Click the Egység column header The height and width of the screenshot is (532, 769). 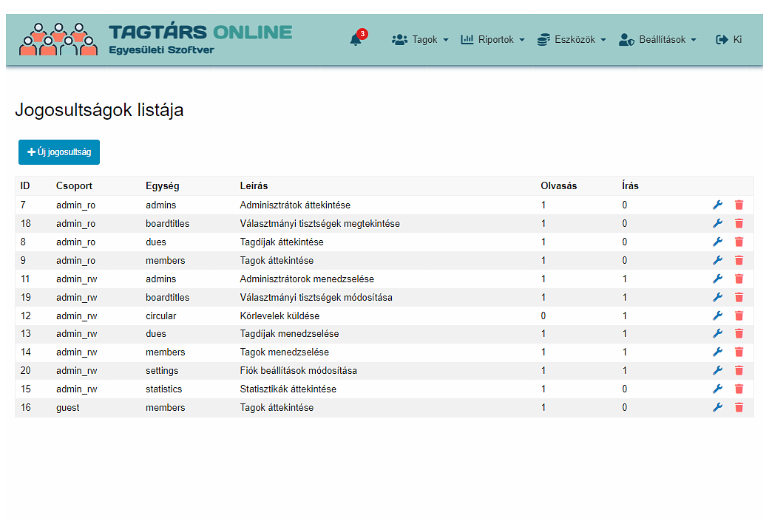163,185
